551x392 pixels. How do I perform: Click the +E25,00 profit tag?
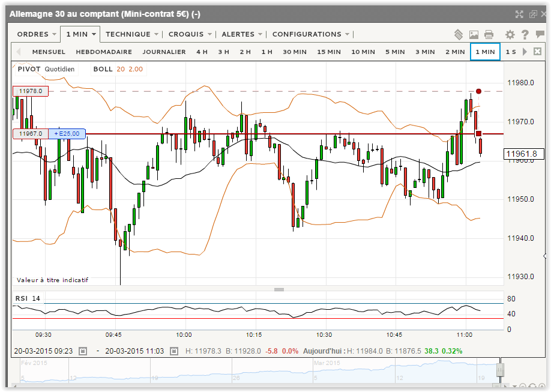click(67, 134)
